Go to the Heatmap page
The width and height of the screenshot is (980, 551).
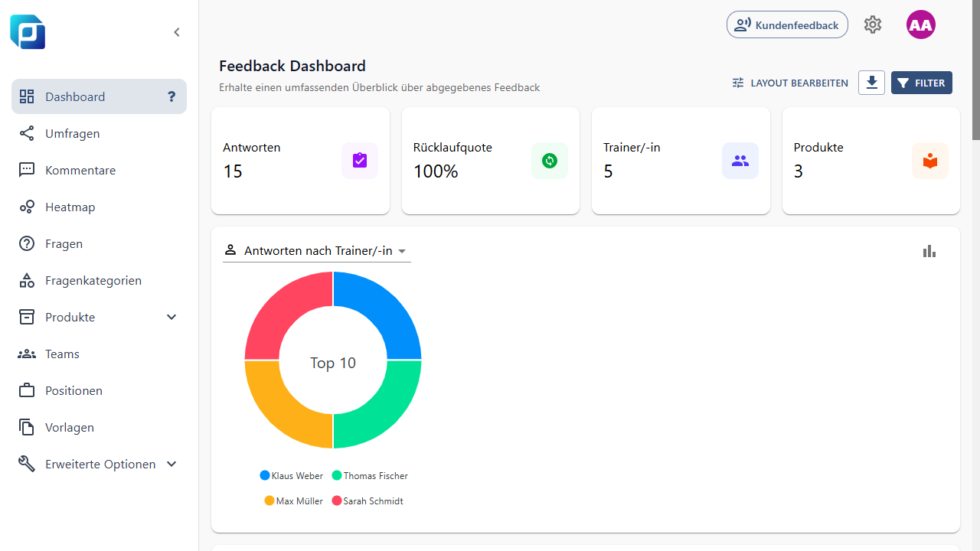coord(99,207)
